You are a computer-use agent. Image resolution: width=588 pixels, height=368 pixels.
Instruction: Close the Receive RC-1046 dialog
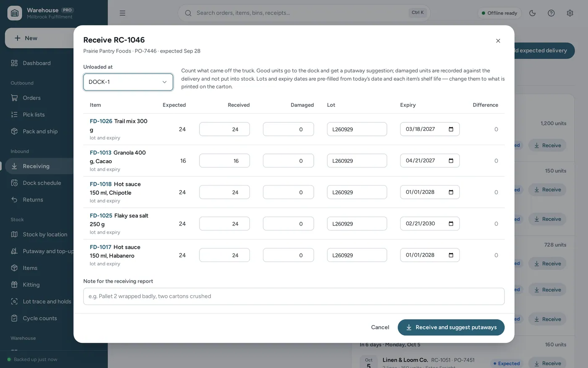(x=498, y=41)
